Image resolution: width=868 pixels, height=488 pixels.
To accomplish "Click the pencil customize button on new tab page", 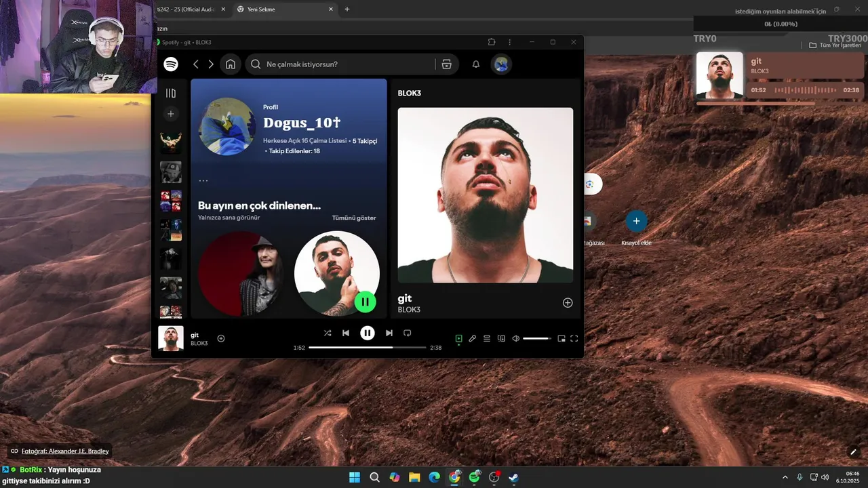I will 854,452.
